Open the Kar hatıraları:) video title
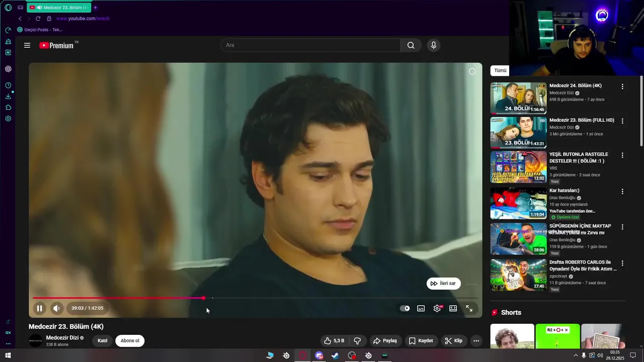The width and height of the screenshot is (644, 362). point(565,191)
